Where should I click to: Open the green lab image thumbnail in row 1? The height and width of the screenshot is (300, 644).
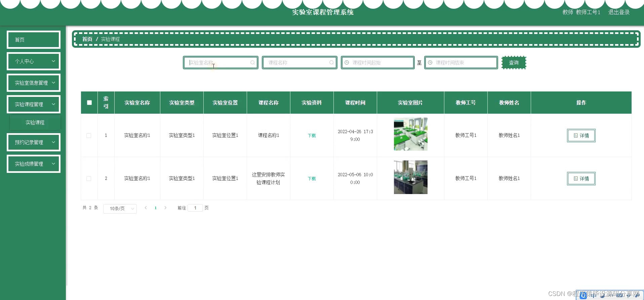pos(410,134)
